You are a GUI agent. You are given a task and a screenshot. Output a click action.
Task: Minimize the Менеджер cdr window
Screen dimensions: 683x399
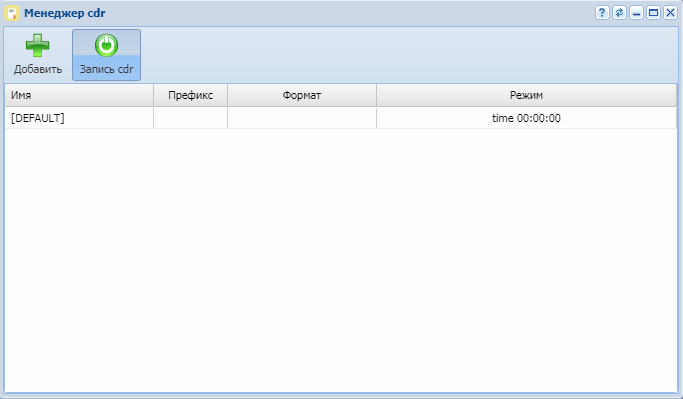tap(636, 13)
